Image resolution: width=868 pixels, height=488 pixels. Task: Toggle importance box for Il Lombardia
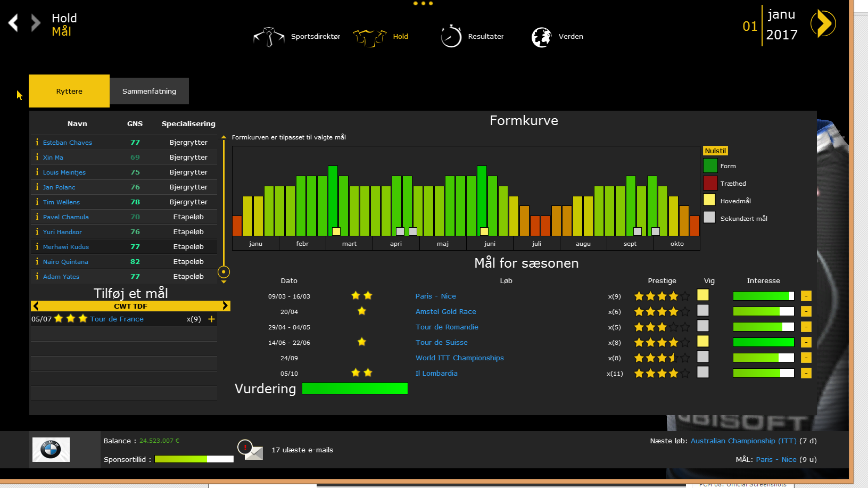[x=703, y=373]
